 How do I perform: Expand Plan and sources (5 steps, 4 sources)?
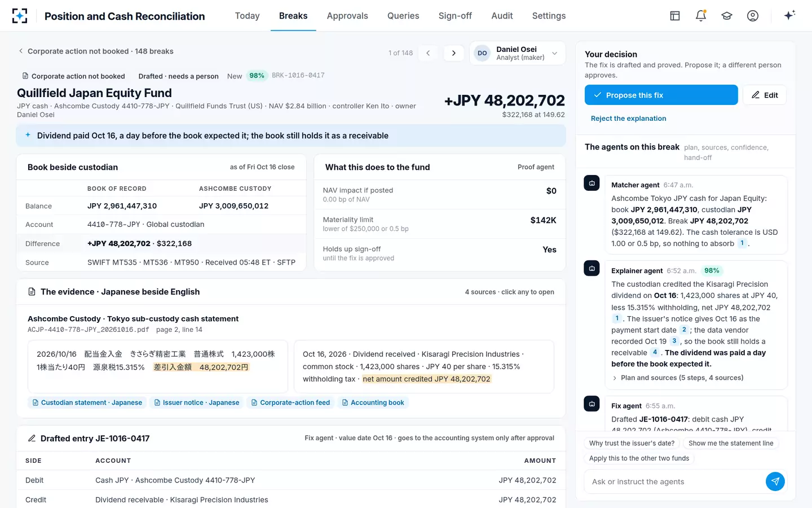[x=678, y=378]
